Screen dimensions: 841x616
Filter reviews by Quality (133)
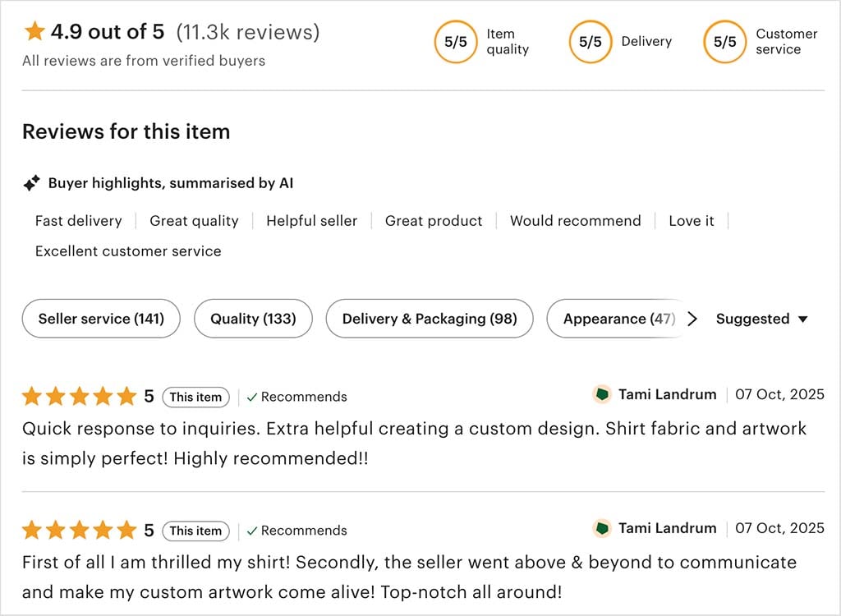pyautogui.click(x=253, y=319)
